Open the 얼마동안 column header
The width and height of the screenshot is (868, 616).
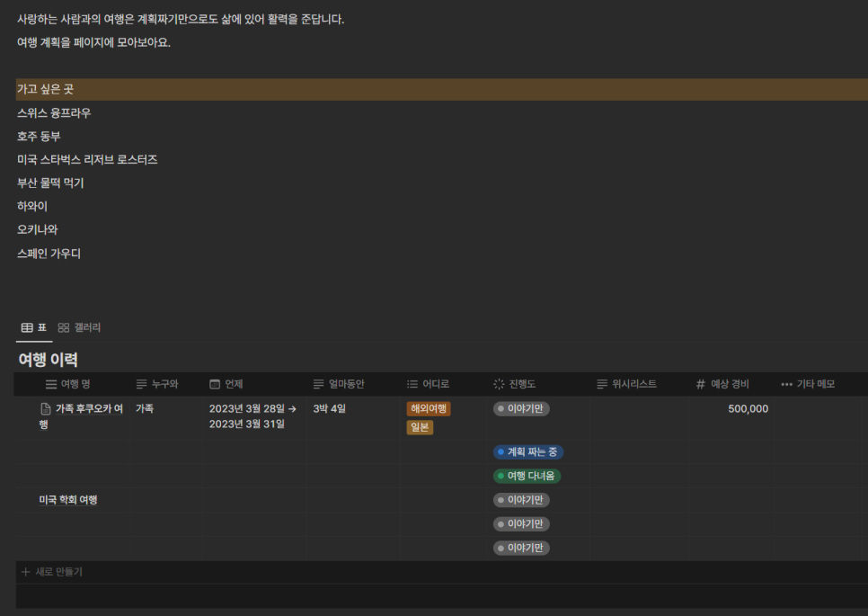(x=353, y=384)
